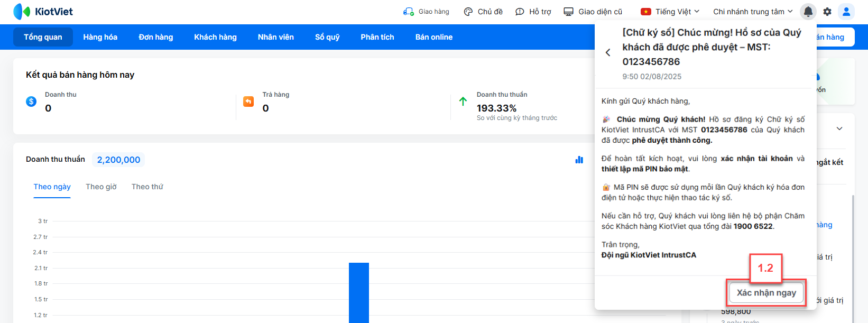Switch to the Theo thứ tab
This screenshot has width=868, height=323.
147,187
